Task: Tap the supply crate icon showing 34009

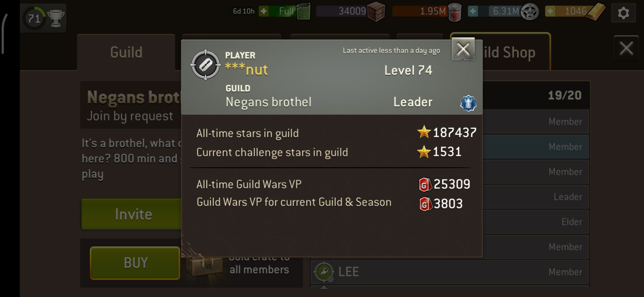Action: pyautogui.click(x=376, y=12)
